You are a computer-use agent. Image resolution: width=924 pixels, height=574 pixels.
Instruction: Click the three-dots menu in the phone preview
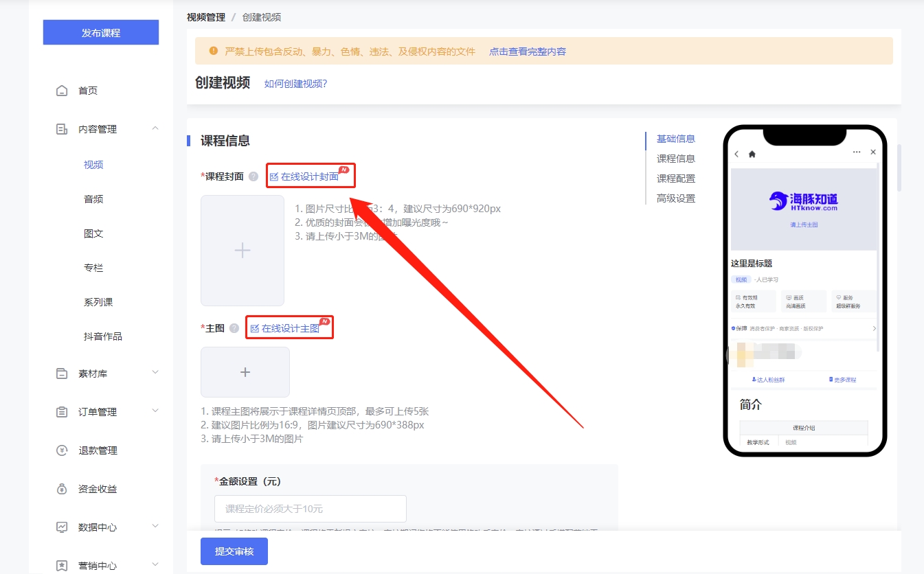coord(857,152)
